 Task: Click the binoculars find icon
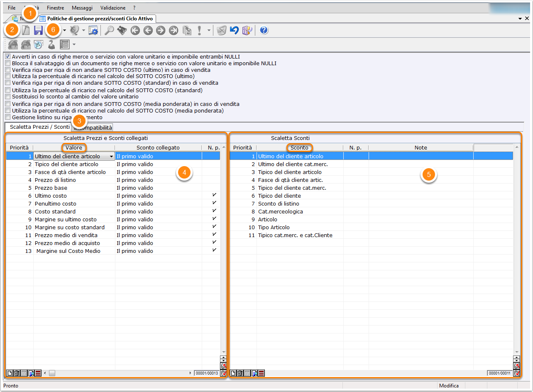[x=122, y=30]
